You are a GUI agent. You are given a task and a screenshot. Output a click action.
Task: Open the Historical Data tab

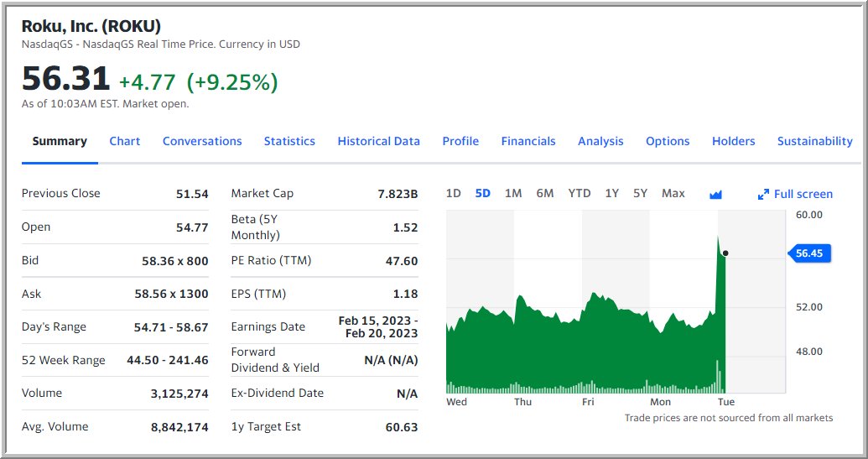[378, 141]
